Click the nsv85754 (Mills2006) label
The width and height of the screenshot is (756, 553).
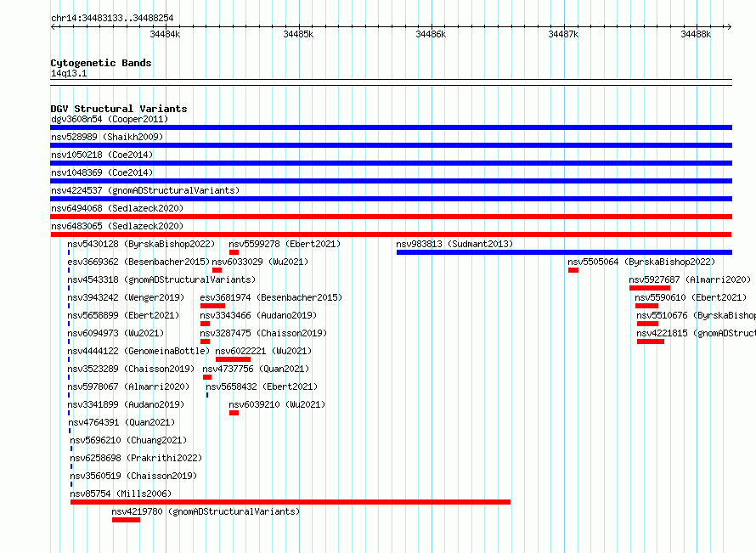pyautogui.click(x=121, y=494)
